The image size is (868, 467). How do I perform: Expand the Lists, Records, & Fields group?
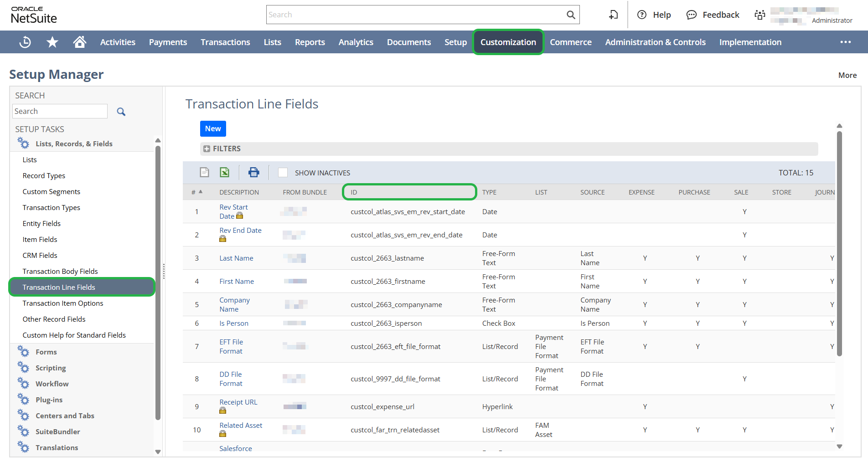tap(74, 144)
